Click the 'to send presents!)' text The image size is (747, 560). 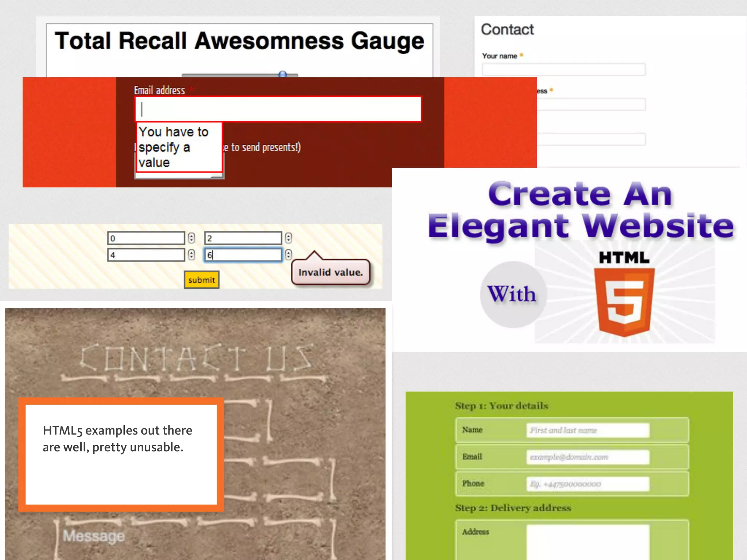click(266, 147)
